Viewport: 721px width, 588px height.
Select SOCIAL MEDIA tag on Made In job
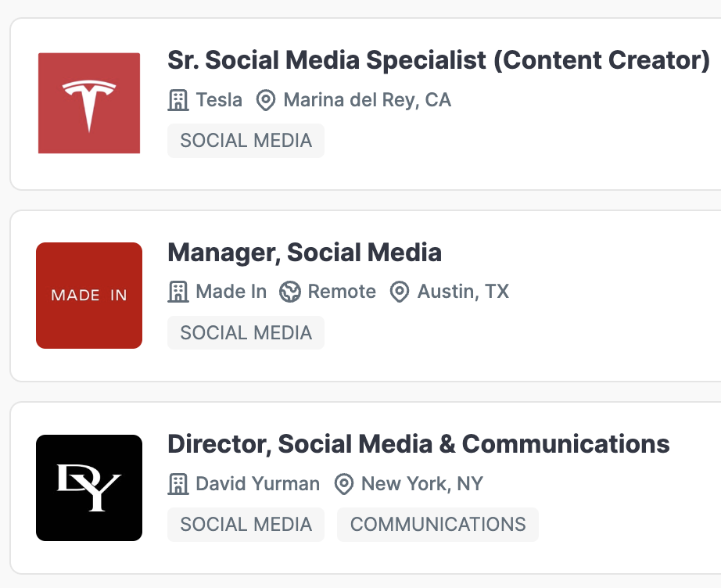pyautogui.click(x=246, y=333)
